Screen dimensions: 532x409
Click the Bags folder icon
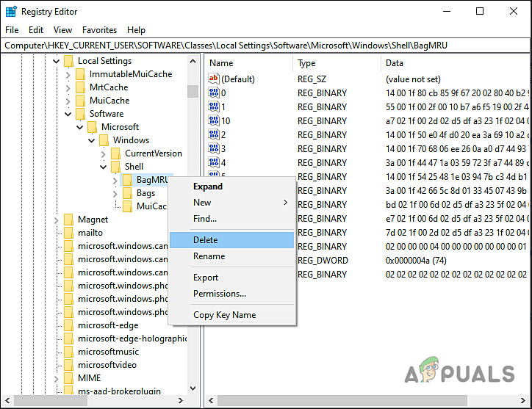128,193
